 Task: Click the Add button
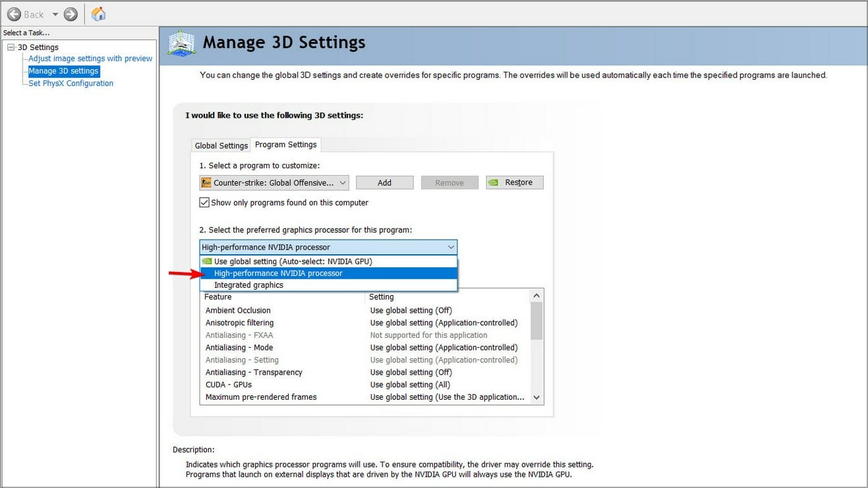pyautogui.click(x=384, y=182)
